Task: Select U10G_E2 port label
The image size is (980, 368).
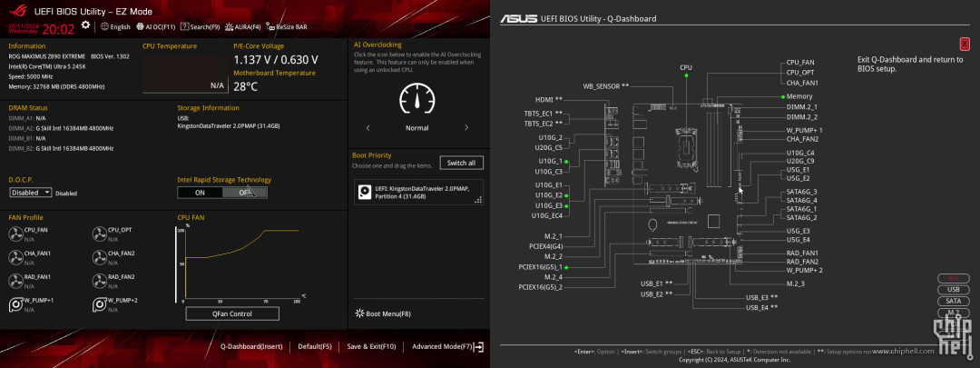Action: click(549, 195)
